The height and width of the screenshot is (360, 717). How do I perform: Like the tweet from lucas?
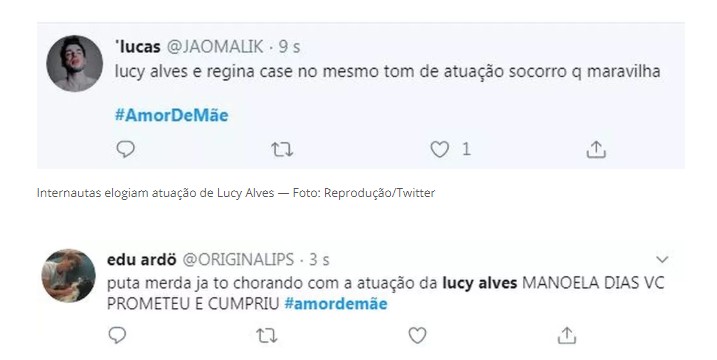click(x=439, y=150)
